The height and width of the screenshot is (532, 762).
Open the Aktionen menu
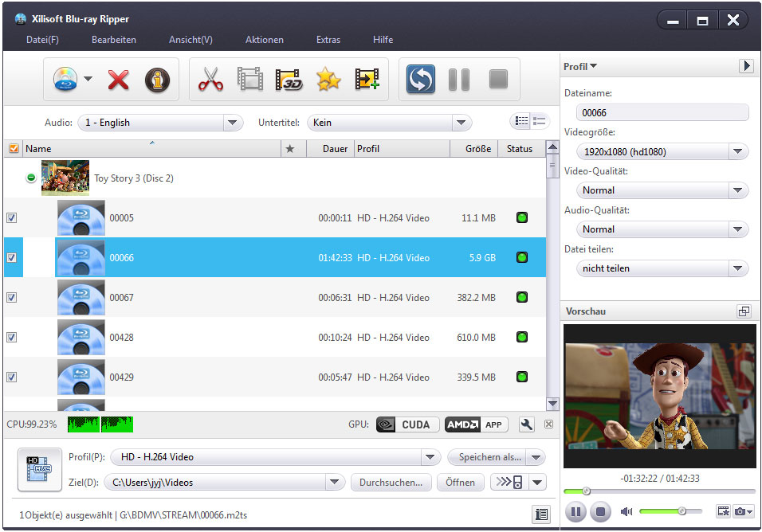coord(265,40)
